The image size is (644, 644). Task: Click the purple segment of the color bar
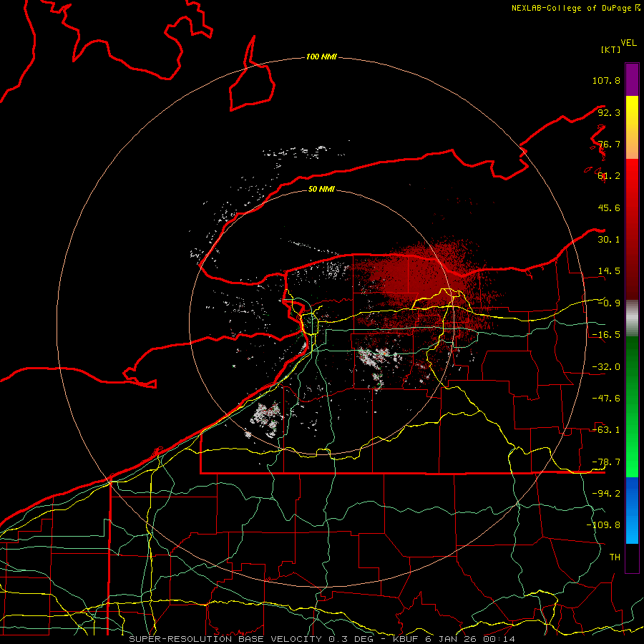632,79
